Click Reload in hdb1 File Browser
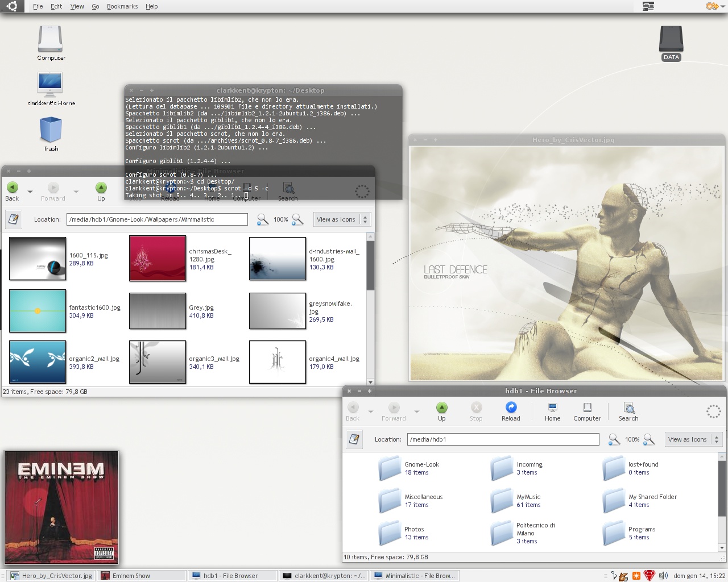Screen dimensions: 728x582 coord(511,411)
